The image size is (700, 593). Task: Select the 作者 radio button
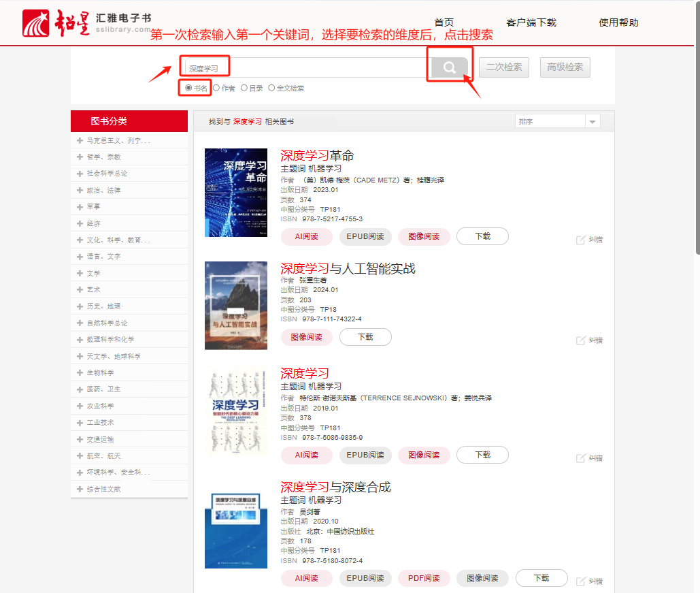216,88
